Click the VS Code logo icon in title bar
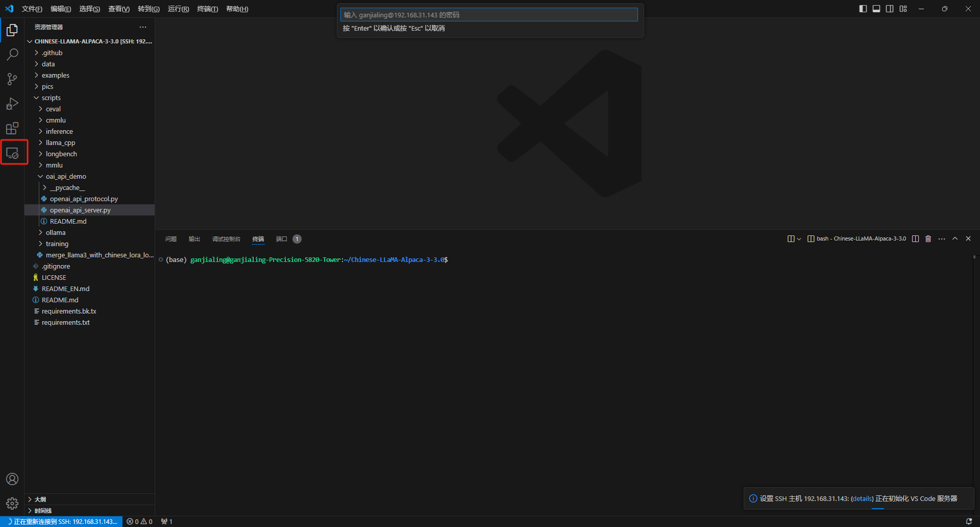The image size is (980, 527). (9, 9)
